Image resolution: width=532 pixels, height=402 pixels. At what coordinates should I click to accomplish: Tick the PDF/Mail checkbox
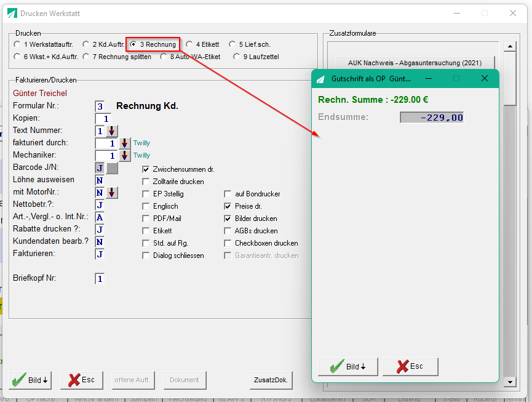pyautogui.click(x=146, y=219)
